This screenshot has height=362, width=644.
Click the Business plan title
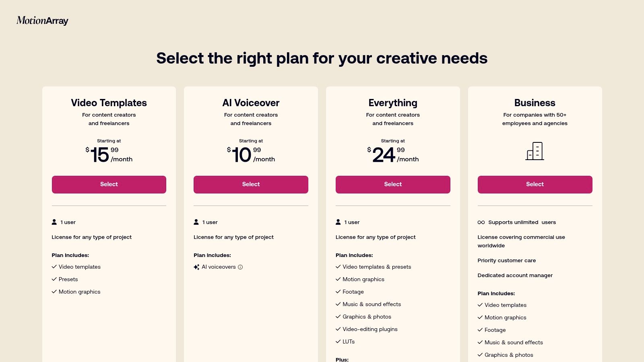pyautogui.click(x=535, y=103)
